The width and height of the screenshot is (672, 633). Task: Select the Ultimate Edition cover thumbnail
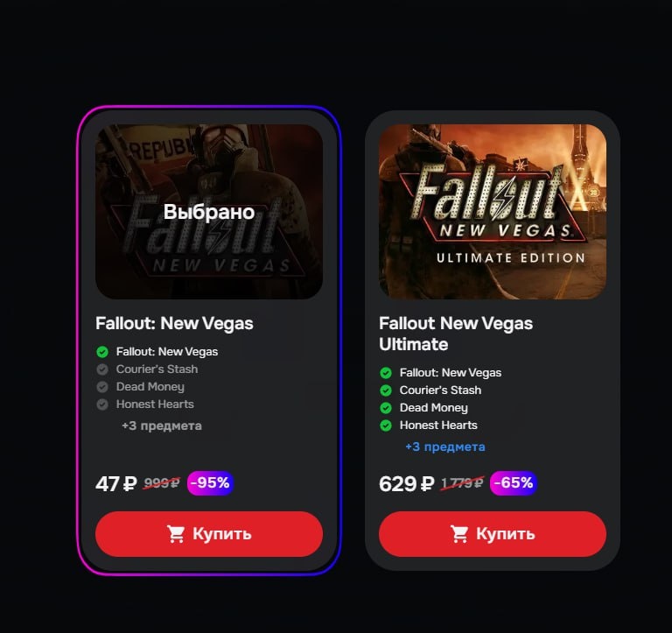[493, 212]
